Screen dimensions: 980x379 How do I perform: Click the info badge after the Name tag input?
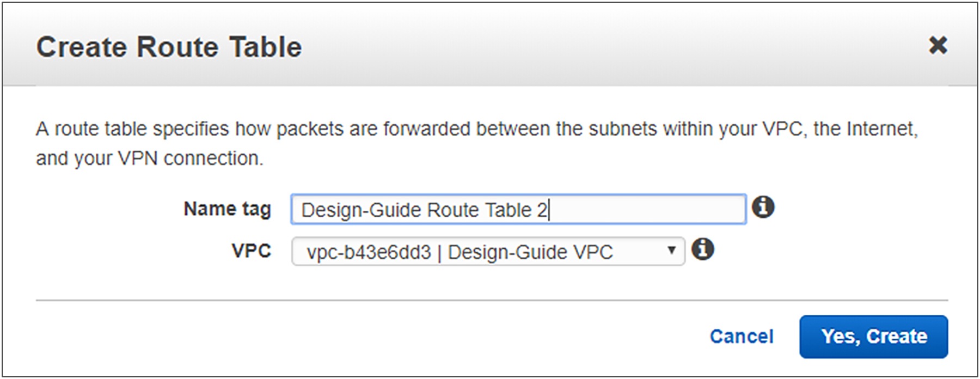click(764, 207)
